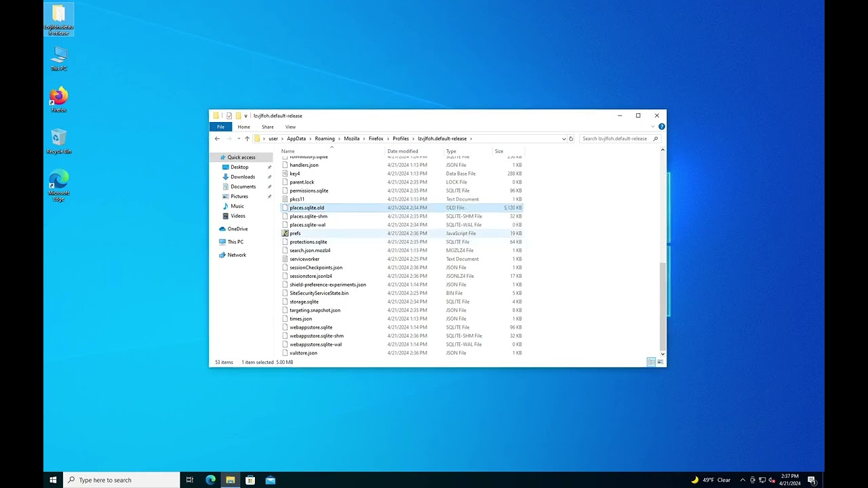Sort by the Size column header

[509, 151]
